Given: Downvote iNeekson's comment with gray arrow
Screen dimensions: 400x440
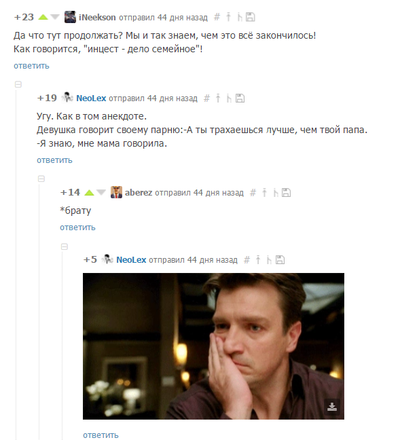Looking at the screenshot, I should tap(54, 17).
